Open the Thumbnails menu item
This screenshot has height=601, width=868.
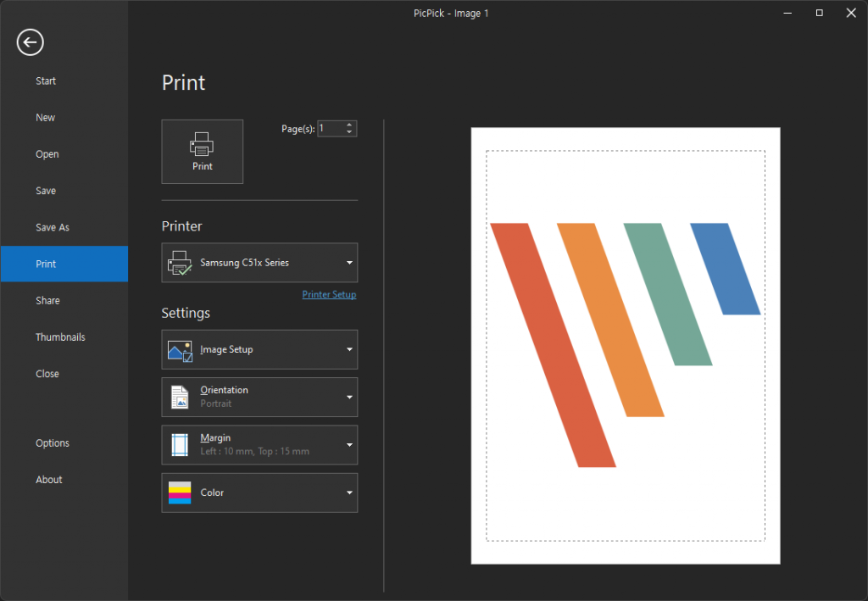60,337
